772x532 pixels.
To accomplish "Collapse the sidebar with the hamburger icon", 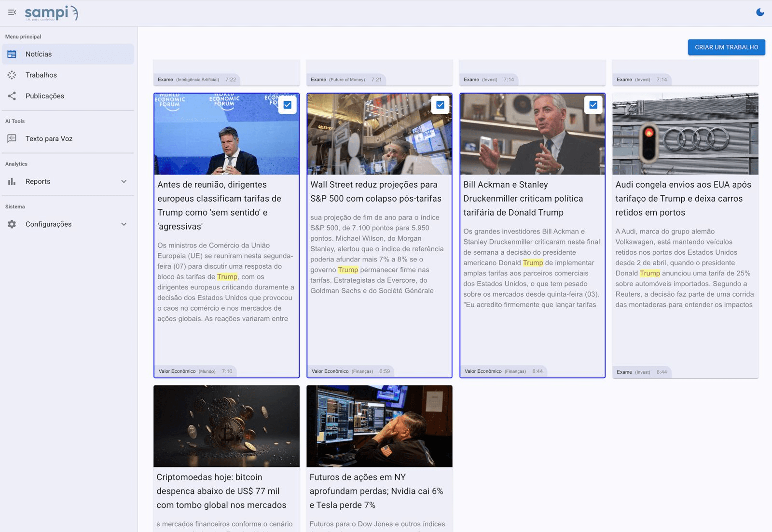I will (x=12, y=13).
